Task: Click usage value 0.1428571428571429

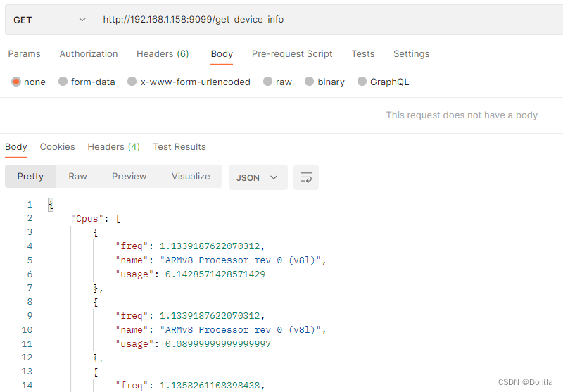Action: pyautogui.click(x=215, y=274)
